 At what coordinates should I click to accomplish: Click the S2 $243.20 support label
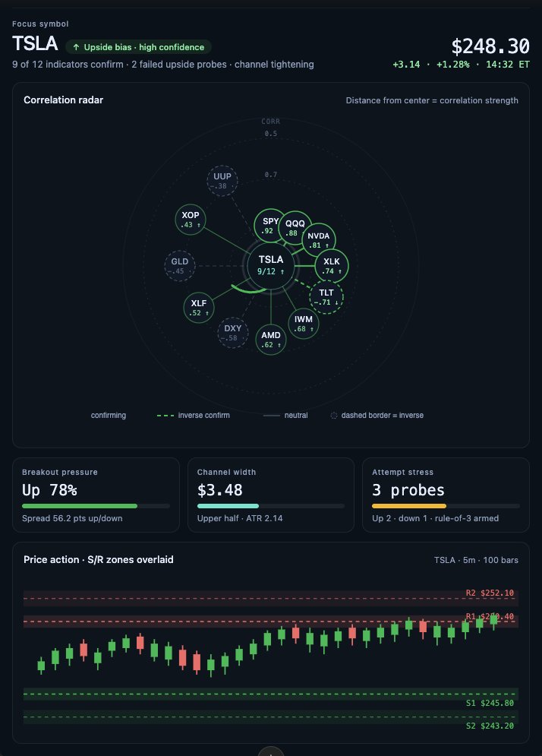pos(490,726)
